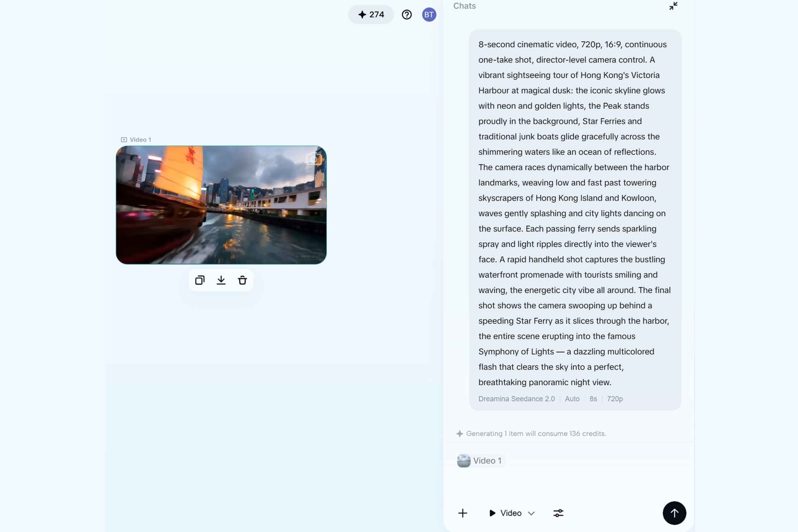Click the Video dropdown chevron arrow

[531, 513]
